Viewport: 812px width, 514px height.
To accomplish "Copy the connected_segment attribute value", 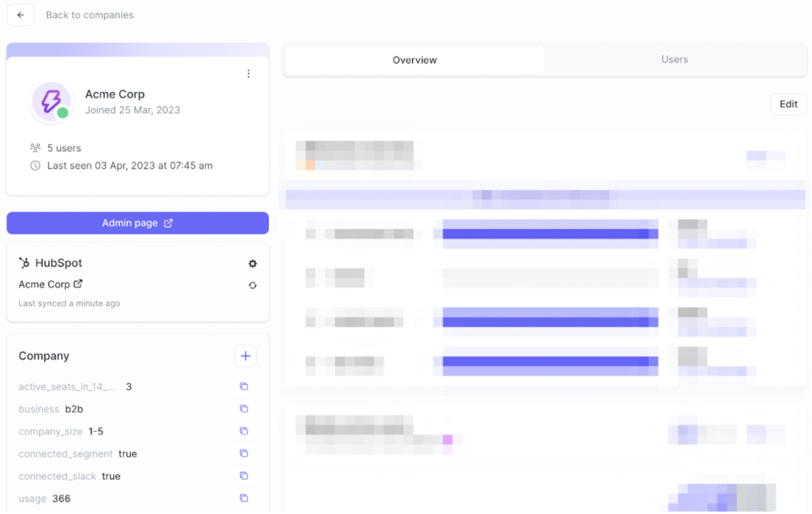I will (244, 453).
